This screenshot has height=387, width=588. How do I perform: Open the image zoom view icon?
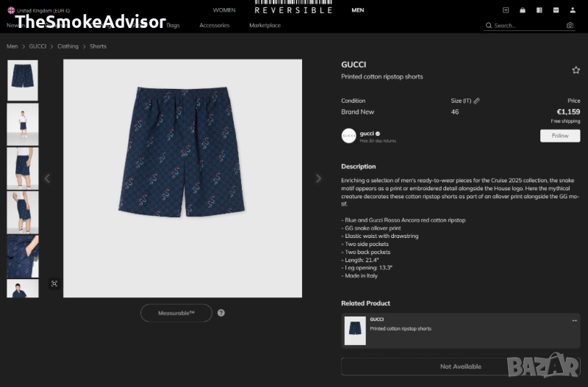[54, 283]
